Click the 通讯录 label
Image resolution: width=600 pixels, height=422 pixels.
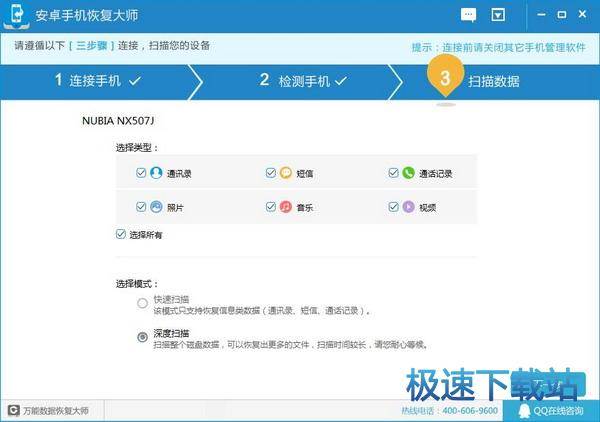point(179,174)
